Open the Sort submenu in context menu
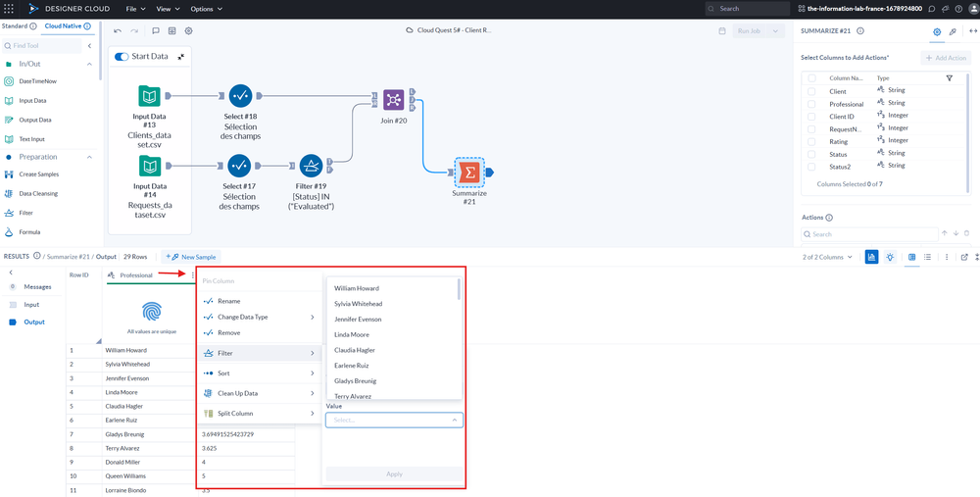The width and height of the screenshot is (980, 497). pos(261,373)
